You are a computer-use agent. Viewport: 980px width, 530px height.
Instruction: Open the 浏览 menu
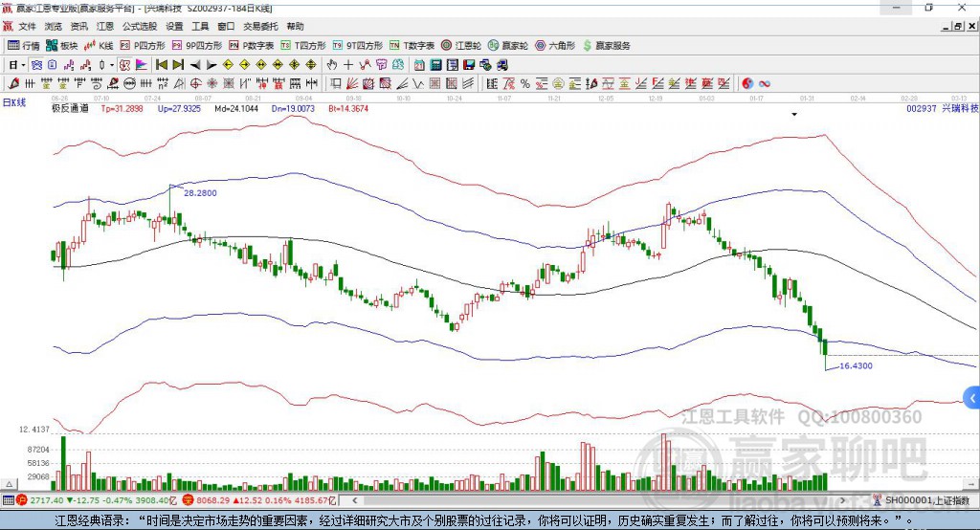point(54,26)
